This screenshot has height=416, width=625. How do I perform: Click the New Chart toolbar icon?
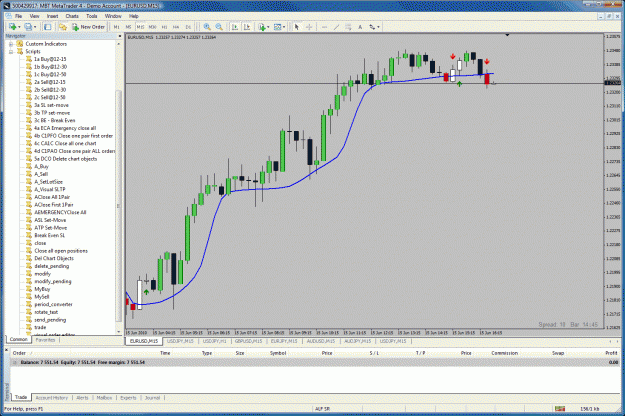(x=13, y=27)
